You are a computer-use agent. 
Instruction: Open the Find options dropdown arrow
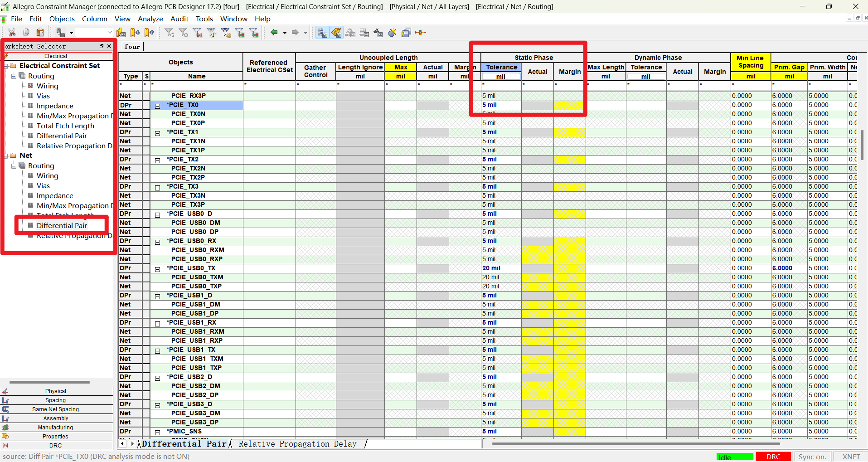pos(71,33)
